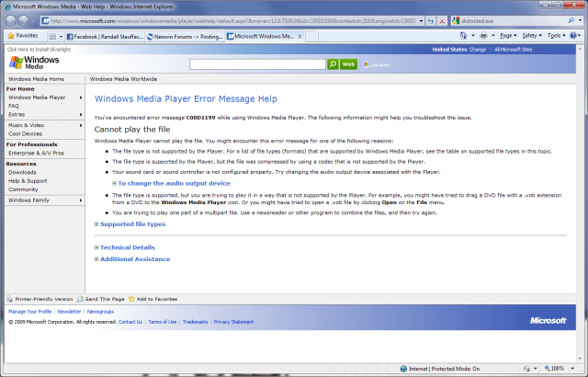Screen dimensions: 588x377
Task: Open Community link in sidebar
Action: [23, 189]
